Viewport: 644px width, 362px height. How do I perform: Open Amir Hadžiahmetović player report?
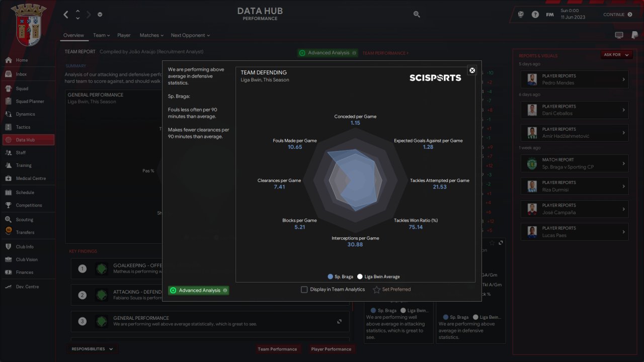574,133
